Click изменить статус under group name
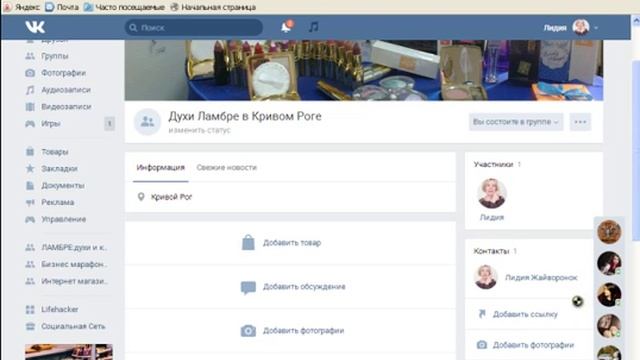 [x=200, y=130]
